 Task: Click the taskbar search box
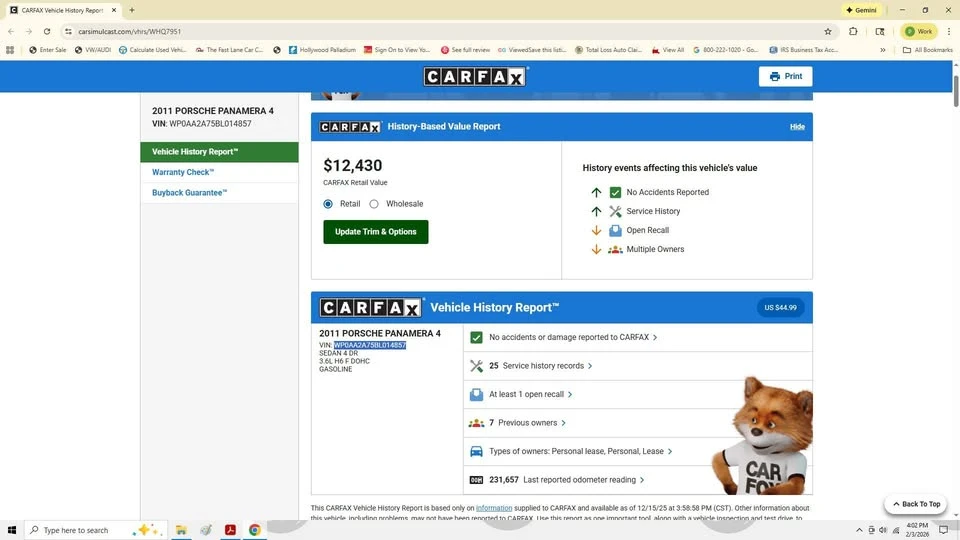click(95, 530)
